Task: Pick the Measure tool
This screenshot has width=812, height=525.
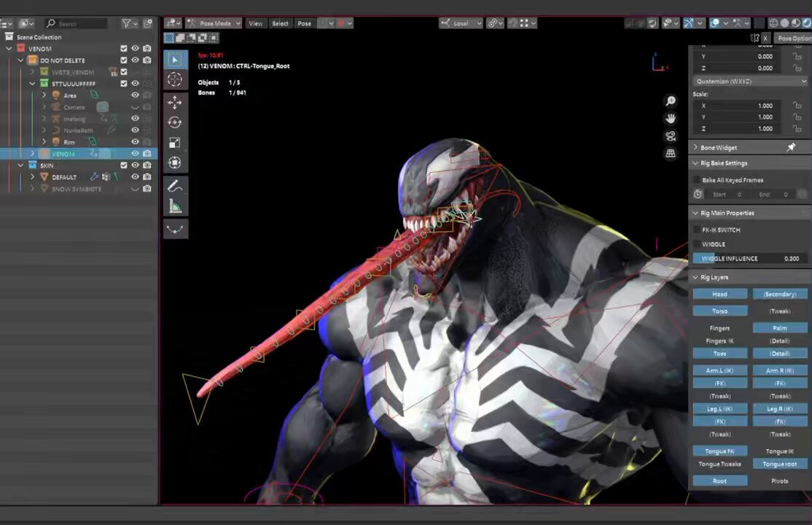Action: [175, 207]
